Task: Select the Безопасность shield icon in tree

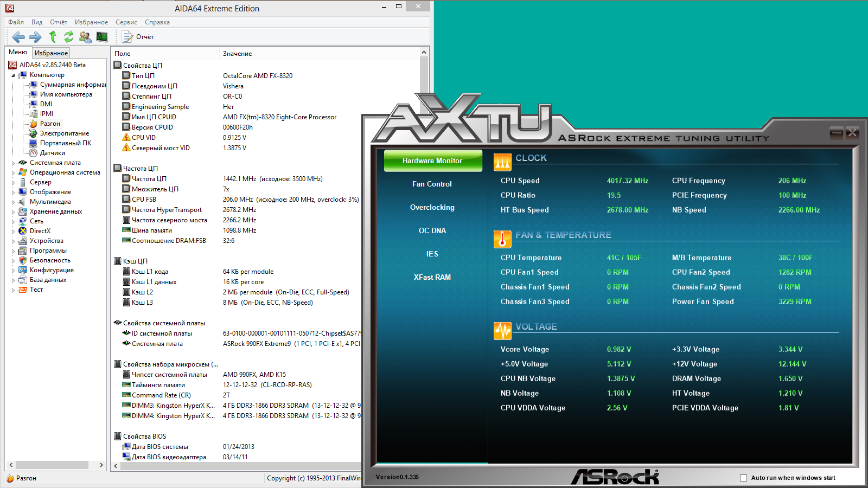Action: tap(23, 260)
